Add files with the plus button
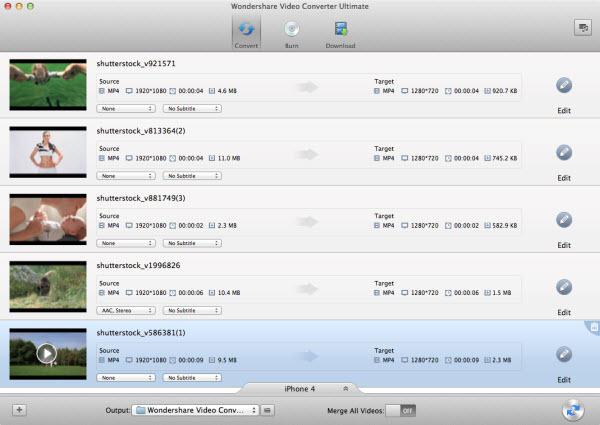 click(x=19, y=410)
